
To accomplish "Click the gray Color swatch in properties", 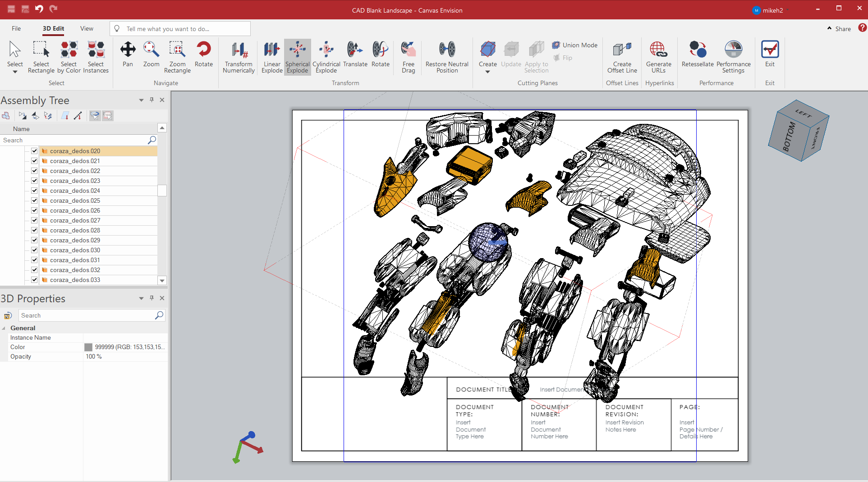I will click(x=88, y=347).
